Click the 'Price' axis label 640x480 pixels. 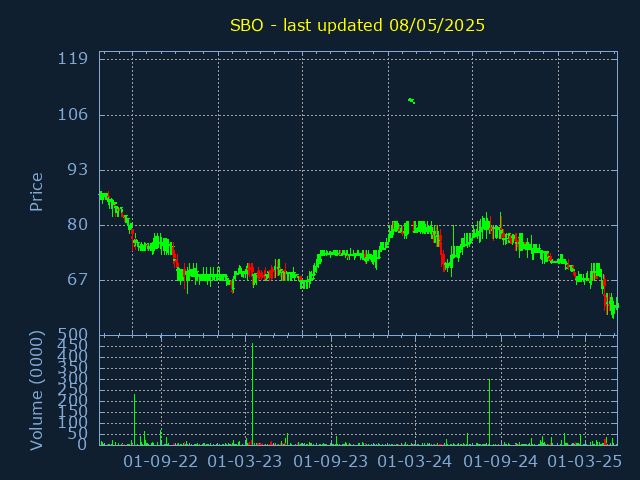tap(36, 192)
